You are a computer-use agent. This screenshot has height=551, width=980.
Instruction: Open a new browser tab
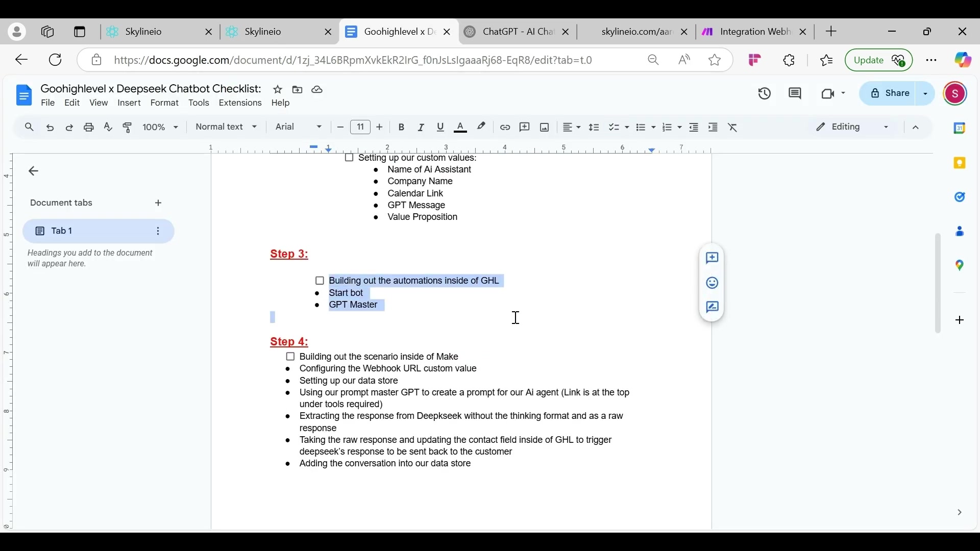pyautogui.click(x=832, y=32)
